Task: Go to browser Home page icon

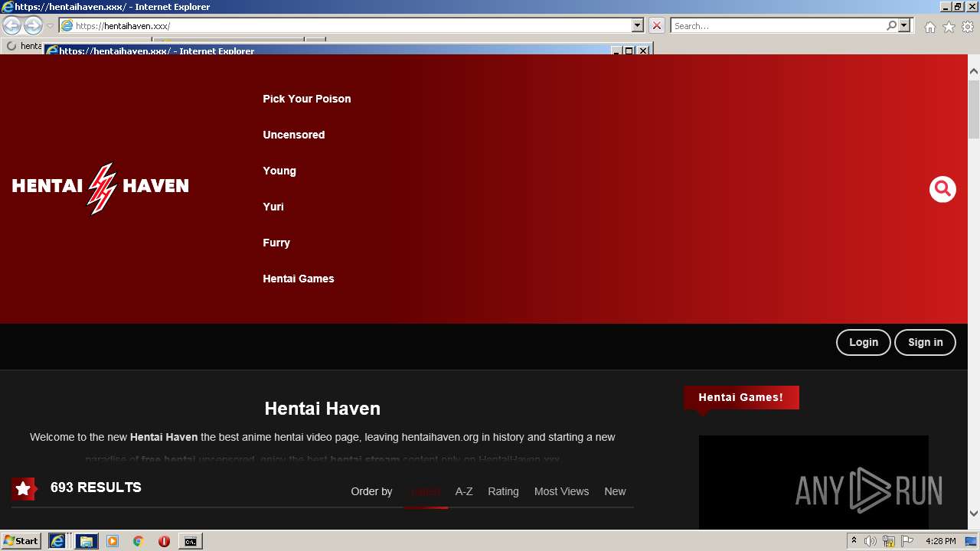Action: pyautogui.click(x=929, y=27)
